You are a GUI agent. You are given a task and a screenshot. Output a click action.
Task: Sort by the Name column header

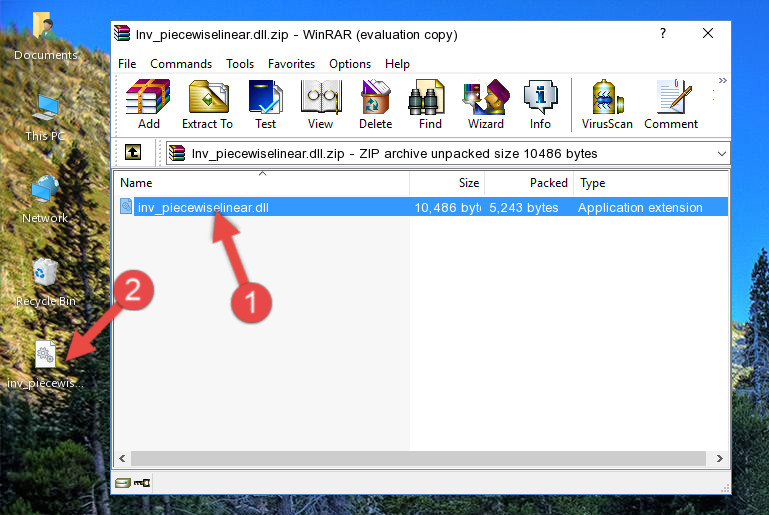pyautogui.click(x=262, y=183)
